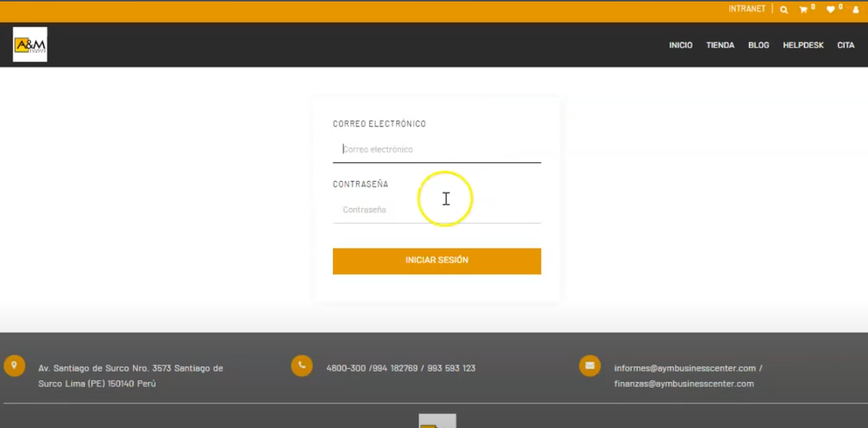
Task: Click the finanzas@aymbusinesscenter.com email link
Action: pyautogui.click(x=684, y=384)
